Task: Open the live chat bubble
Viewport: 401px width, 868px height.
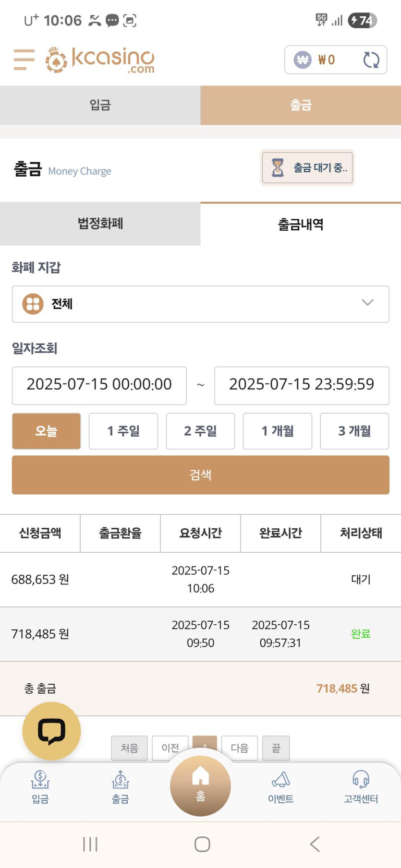Action: click(51, 731)
